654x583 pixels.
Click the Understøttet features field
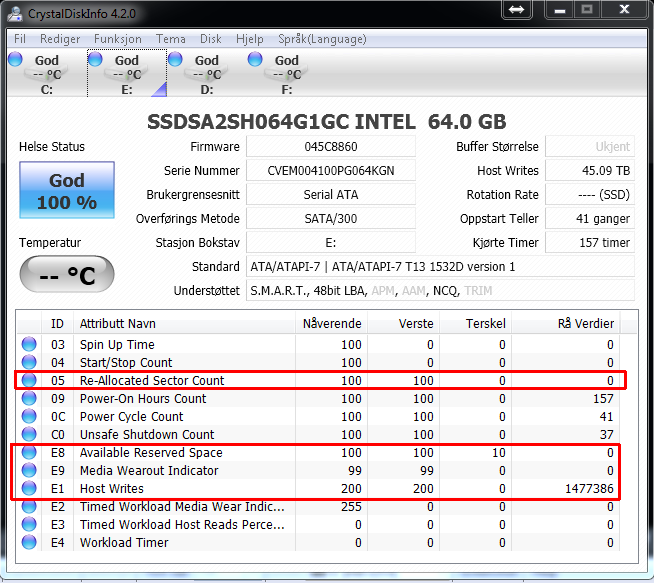click(x=440, y=291)
